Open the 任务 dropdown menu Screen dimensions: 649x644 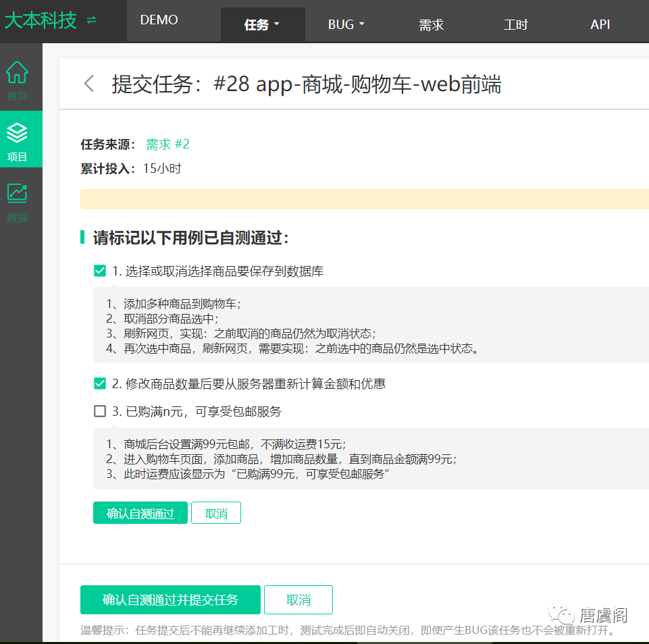[263, 23]
